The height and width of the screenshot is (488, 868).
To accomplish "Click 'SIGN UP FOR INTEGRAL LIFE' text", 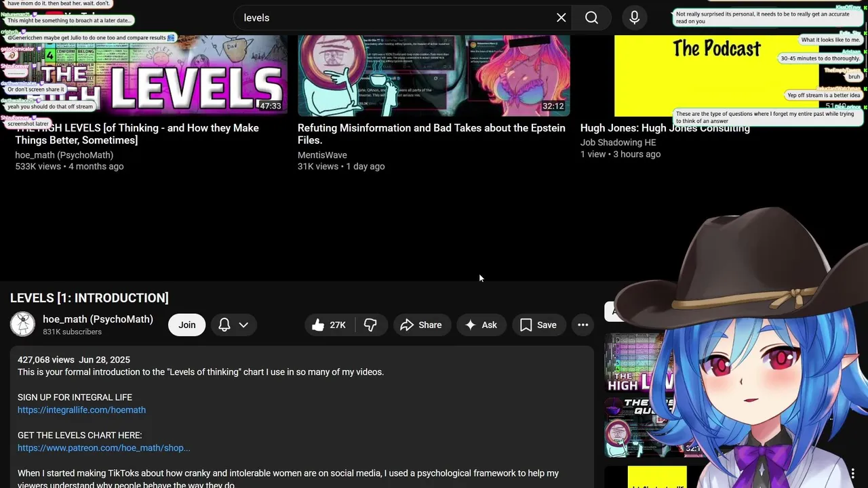I will (x=75, y=397).
